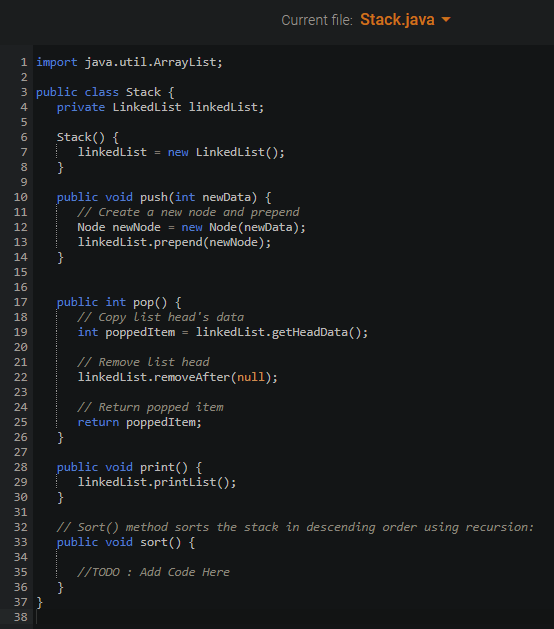Click 'linkedList.prepend(newNode);' line

(174, 242)
